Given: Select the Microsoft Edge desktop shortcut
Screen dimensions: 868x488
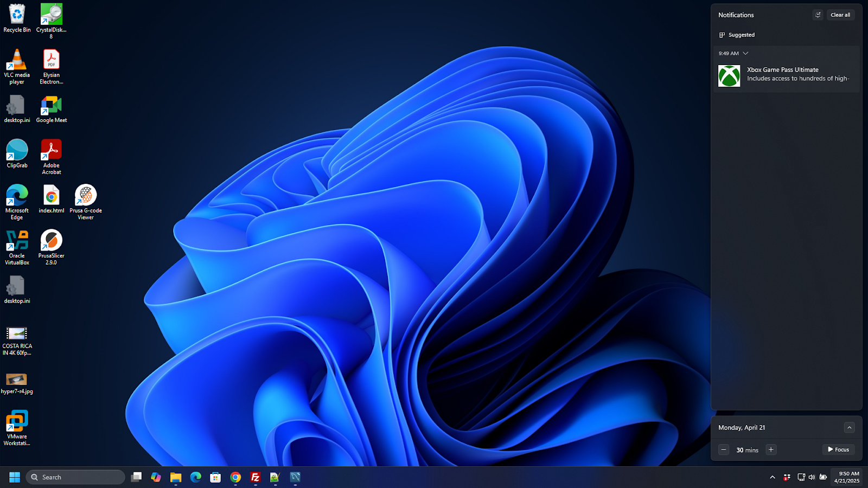Looking at the screenshot, I should coord(17,202).
